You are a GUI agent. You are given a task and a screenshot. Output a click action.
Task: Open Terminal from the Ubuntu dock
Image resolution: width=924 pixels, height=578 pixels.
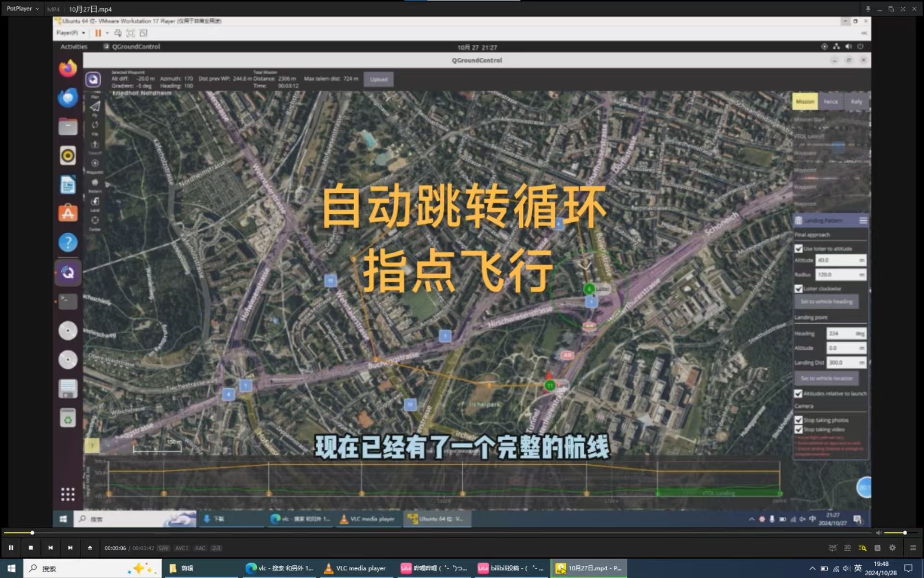click(68, 302)
